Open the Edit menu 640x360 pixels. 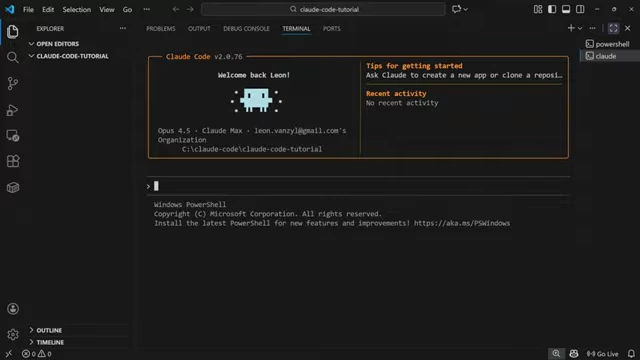[x=48, y=9]
